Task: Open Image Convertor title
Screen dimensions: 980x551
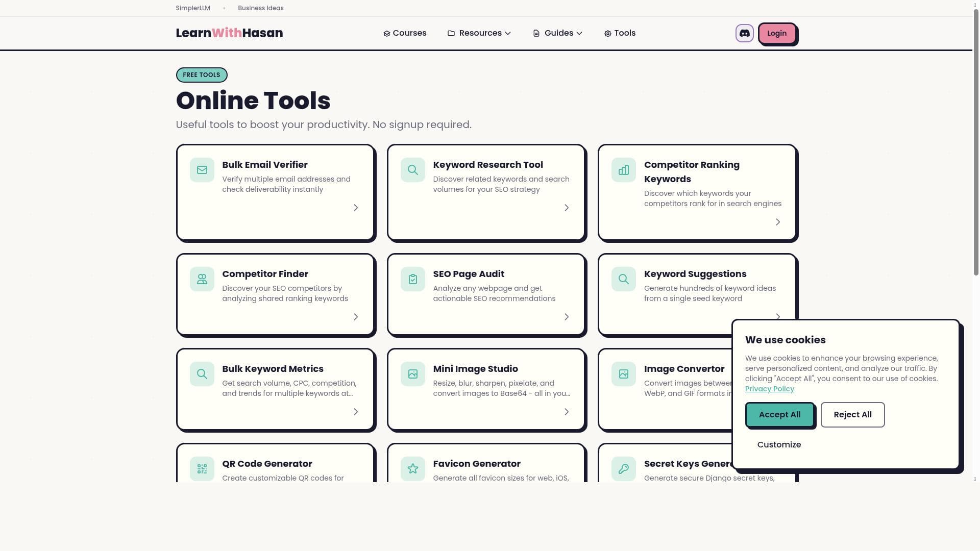Action: tap(684, 369)
